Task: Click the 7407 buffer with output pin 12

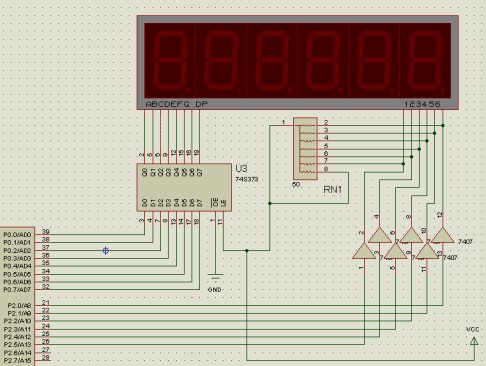Action: (443, 235)
